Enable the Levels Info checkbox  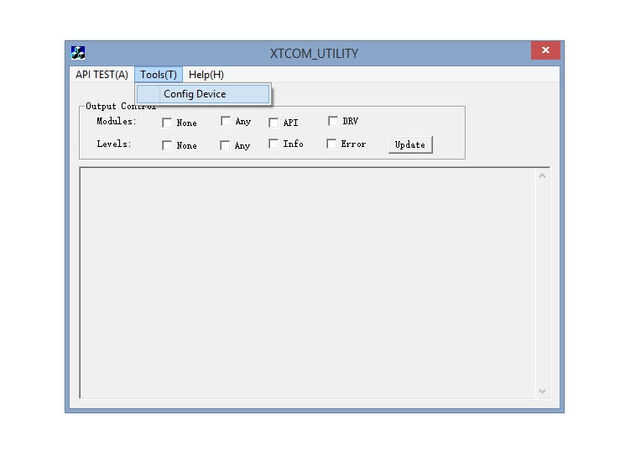273,143
